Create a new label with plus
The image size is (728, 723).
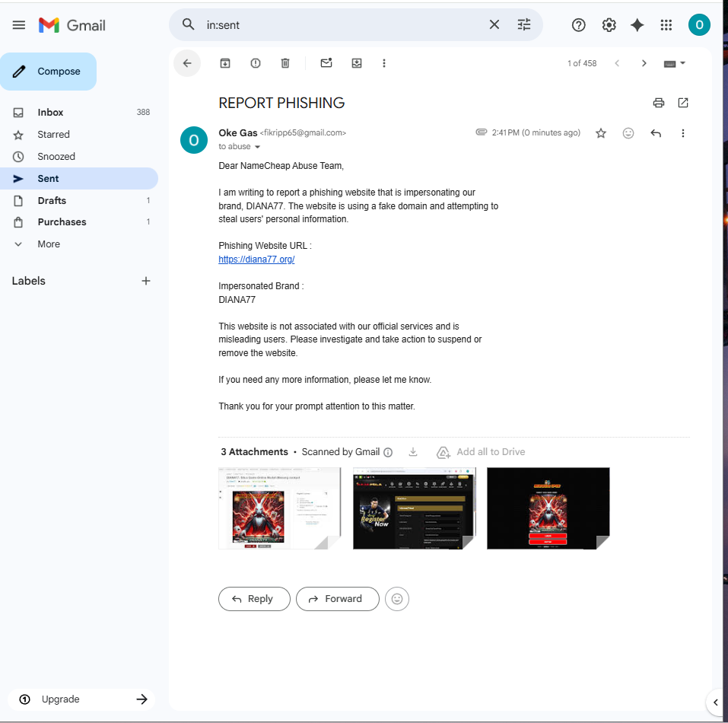146,281
